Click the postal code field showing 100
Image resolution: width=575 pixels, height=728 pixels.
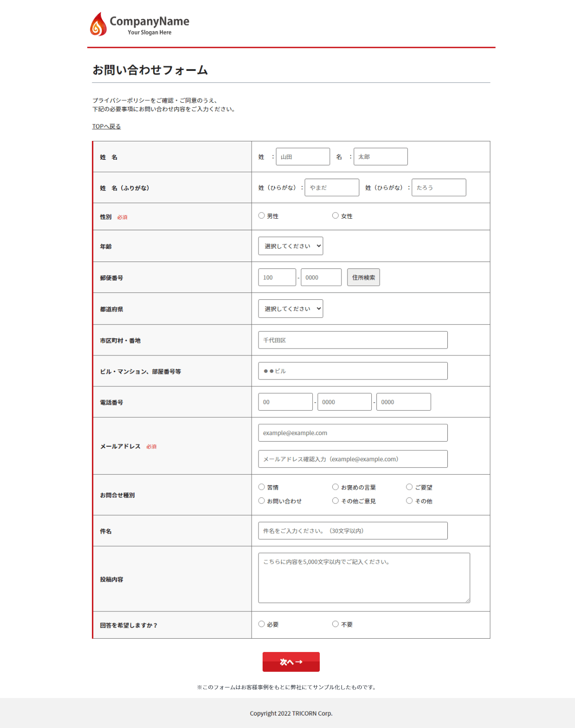point(277,277)
